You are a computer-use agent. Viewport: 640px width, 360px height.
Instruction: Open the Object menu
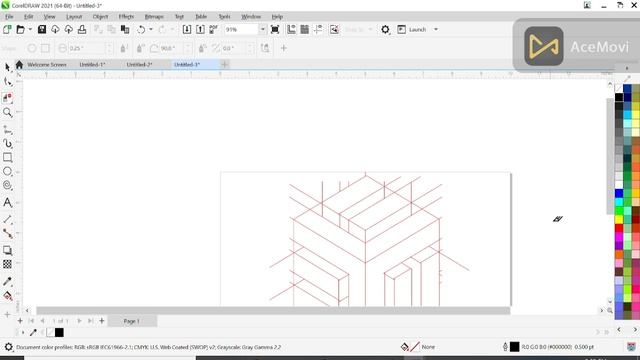point(100,17)
